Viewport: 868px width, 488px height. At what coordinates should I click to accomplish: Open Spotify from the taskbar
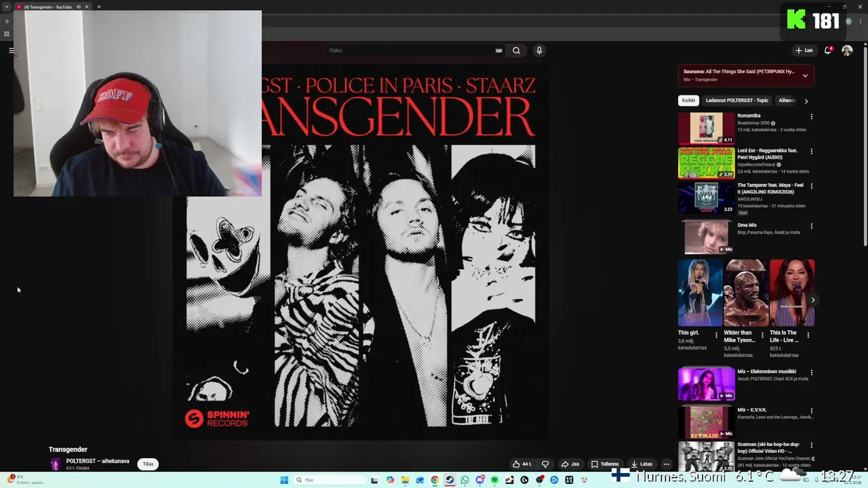[x=494, y=480]
